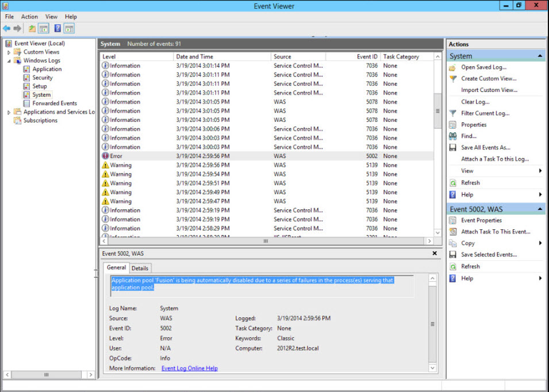Screen dimensions: 549x392
Task: Click the preview pane vertical scrollbar thumb
Action: (432, 324)
